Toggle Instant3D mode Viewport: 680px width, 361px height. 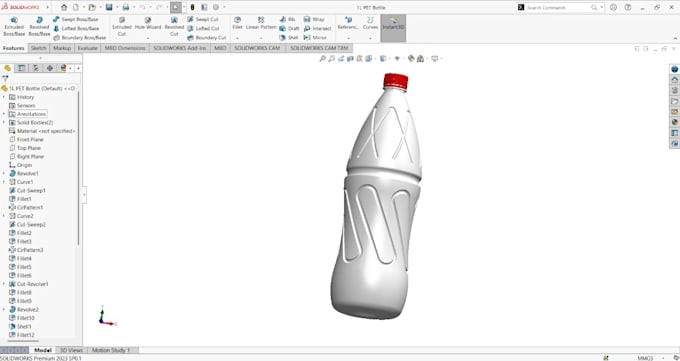[x=393, y=28]
